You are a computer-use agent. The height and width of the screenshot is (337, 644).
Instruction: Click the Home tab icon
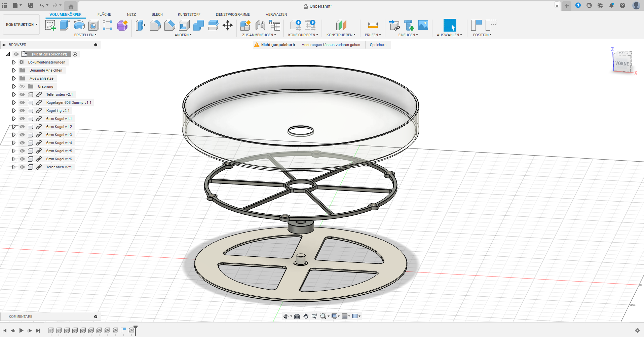[x=71, y=6]
